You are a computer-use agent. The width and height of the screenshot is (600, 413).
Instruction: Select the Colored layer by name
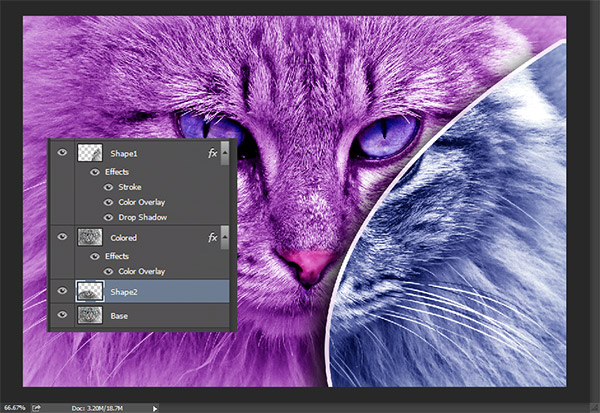click(125, 238)
